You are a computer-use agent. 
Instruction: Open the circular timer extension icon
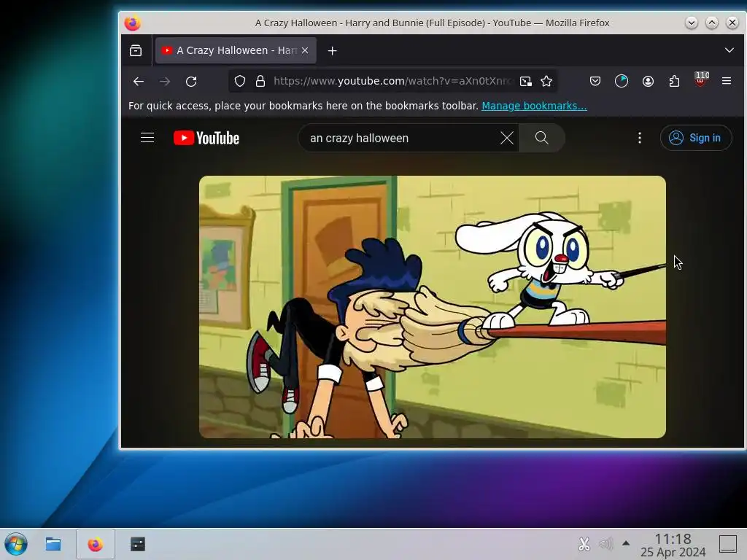pyautogui.click(x=622, y=82)
